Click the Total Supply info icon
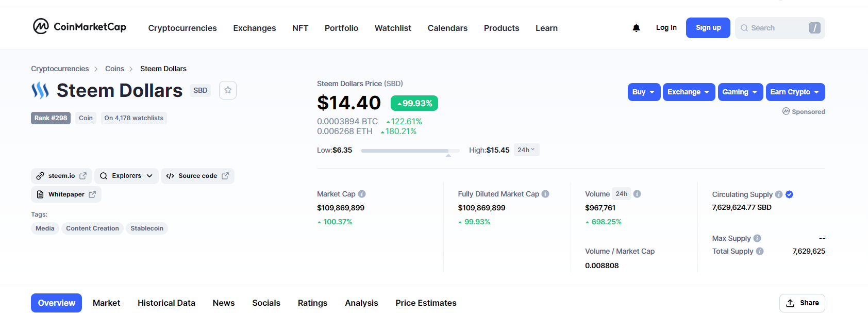Image resolution: width=868 pixels, height=313 pixels. (x=760, y=251)
